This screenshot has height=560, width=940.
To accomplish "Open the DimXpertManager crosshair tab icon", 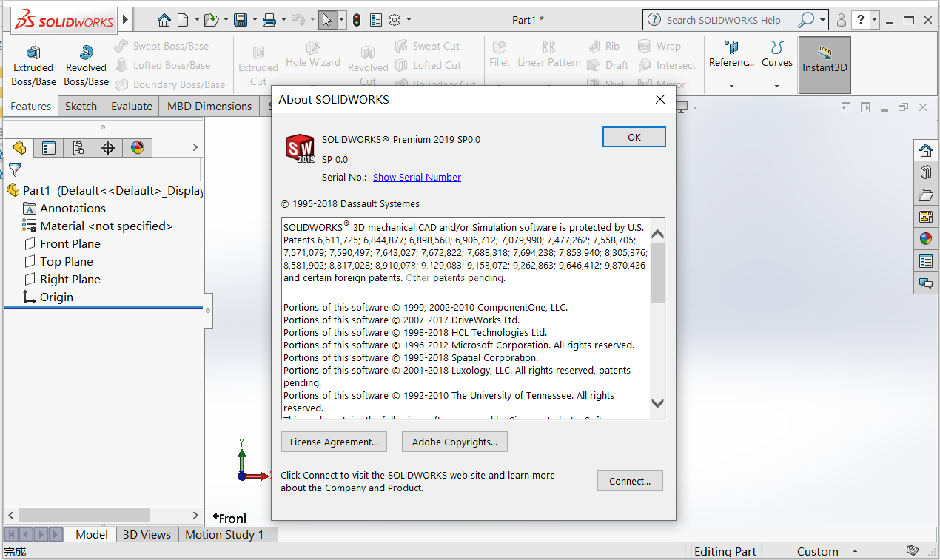I will click(108, 148).
